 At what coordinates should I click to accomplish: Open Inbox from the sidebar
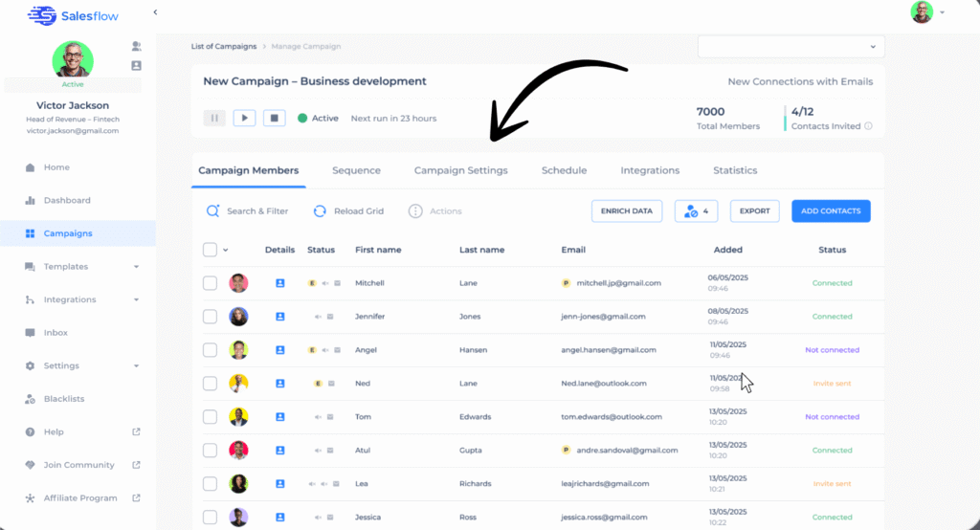(56, 333)
